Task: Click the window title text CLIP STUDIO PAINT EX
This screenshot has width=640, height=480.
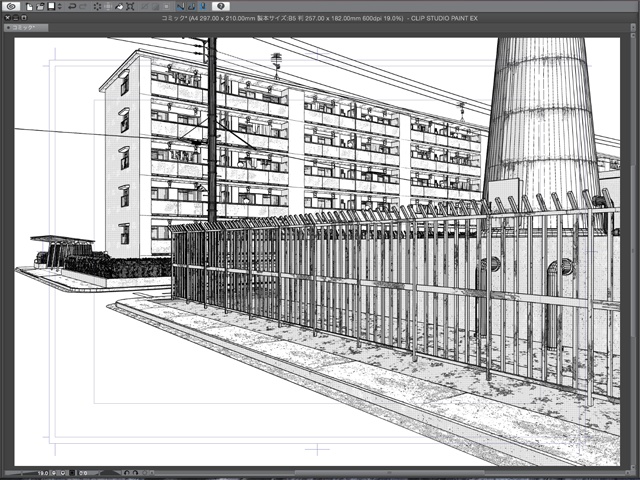Action: tap(444, 18)
